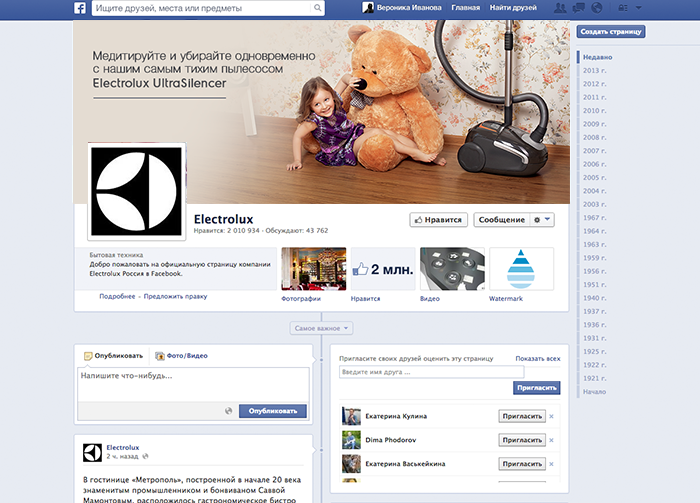Click the Сообщение button

(x=501, y=220)
